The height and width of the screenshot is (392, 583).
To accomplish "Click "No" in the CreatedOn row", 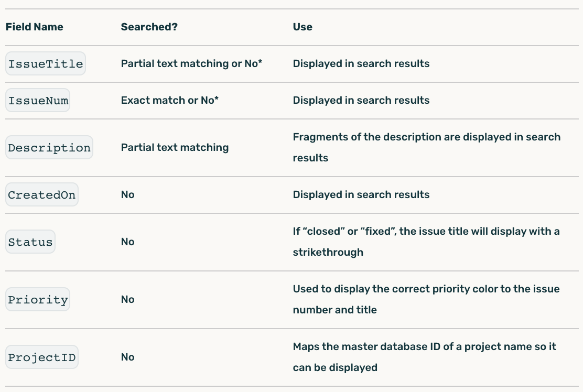I will click(x=127, y=195).
